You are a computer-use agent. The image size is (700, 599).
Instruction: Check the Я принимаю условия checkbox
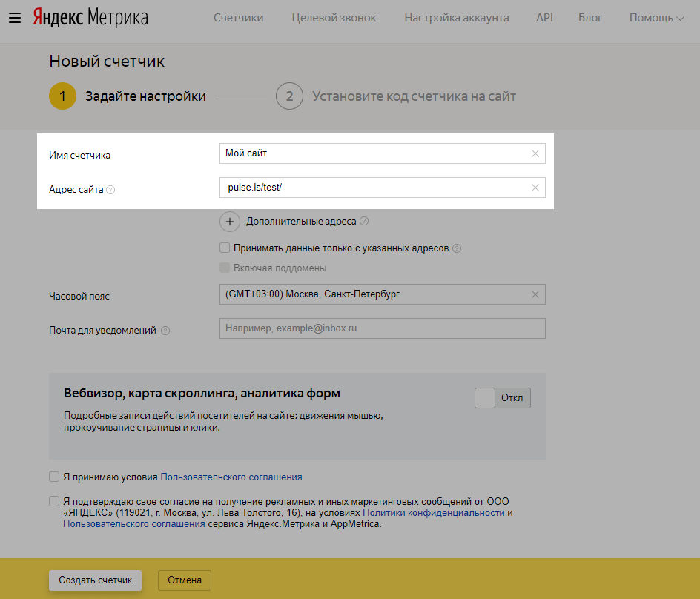pos(54,477)
